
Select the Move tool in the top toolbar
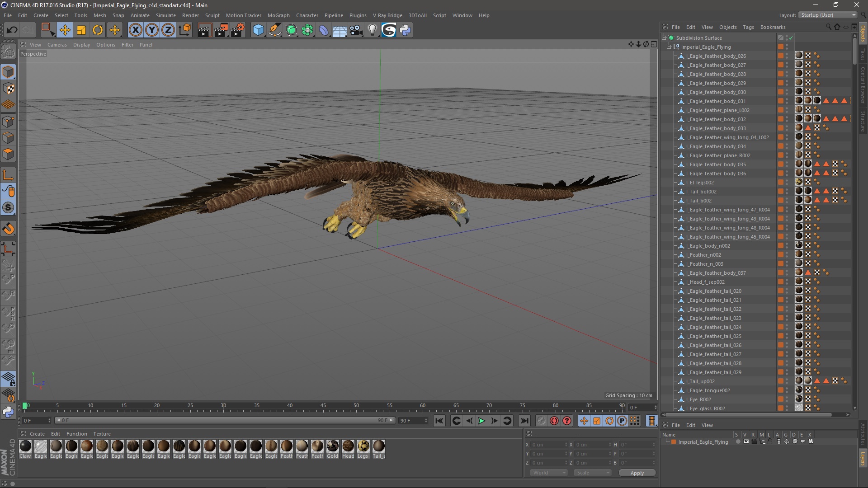[x=65, y=30]
